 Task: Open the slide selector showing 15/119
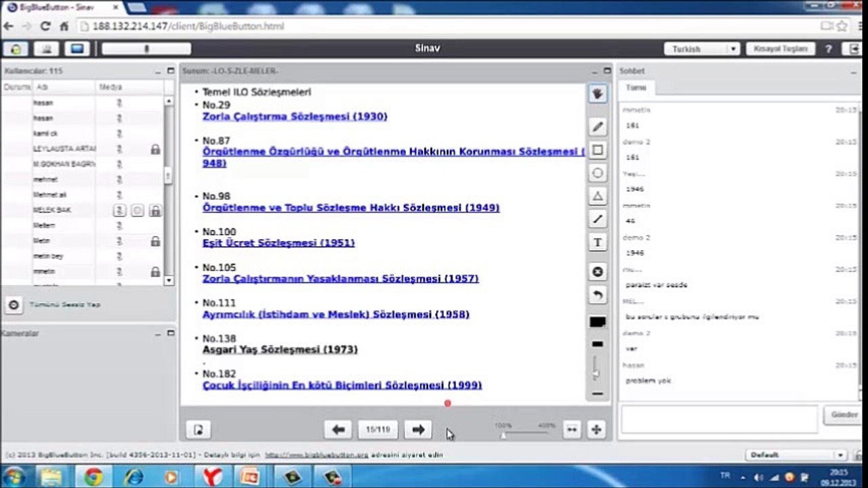[378, 429]
